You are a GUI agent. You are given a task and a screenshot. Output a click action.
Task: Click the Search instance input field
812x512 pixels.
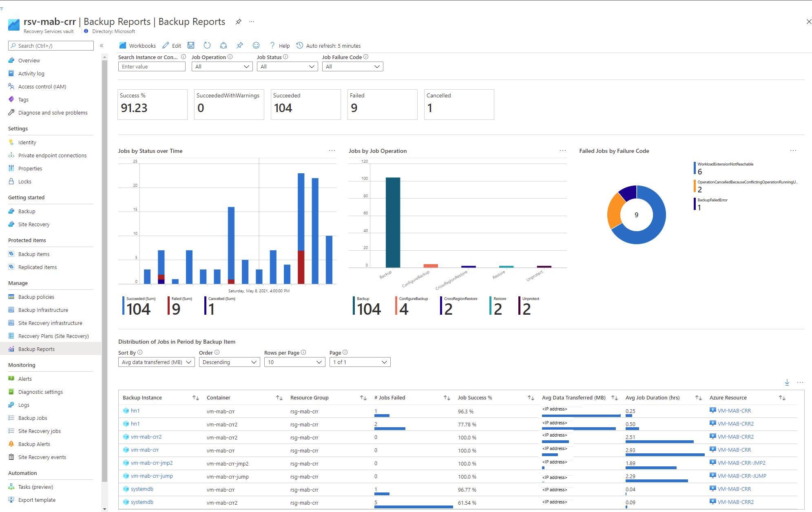tap(152, 66)
